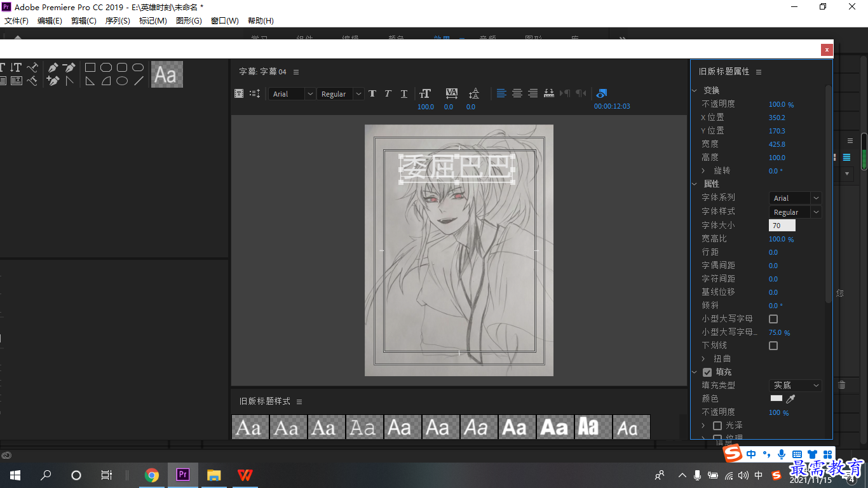
Task: Open 字体系列 dropdown in properties panel
Action: coord(795,198)
